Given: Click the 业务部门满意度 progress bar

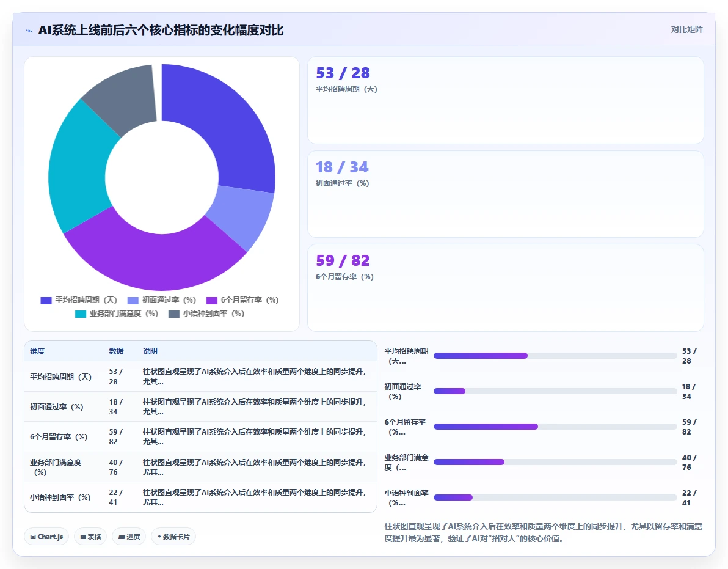Looking at the screenshot, I should tap(555, 462).
